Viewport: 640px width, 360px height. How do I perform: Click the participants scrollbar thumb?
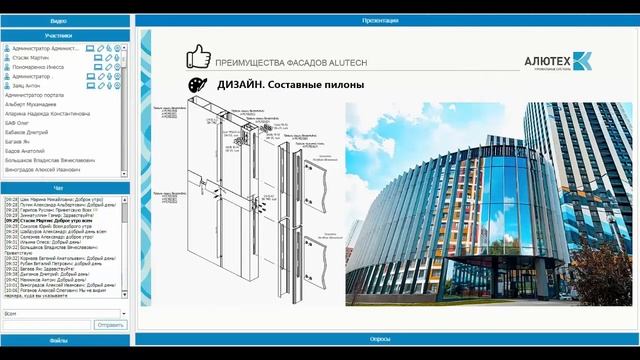(124, 59)
